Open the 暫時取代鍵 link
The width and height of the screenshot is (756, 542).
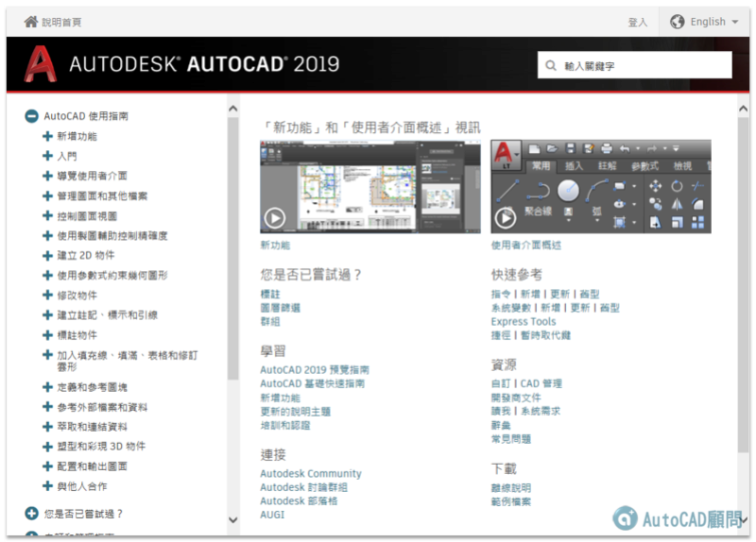(x=545, y=335)
